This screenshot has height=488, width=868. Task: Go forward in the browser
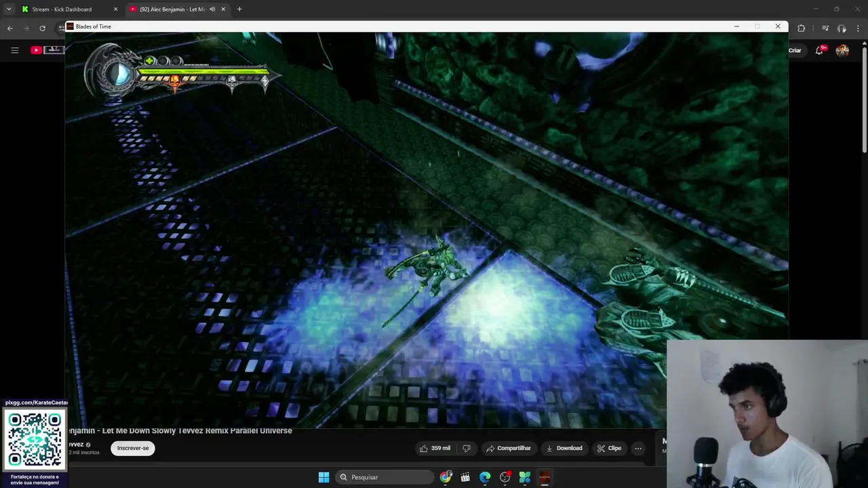tap(26, 28)
